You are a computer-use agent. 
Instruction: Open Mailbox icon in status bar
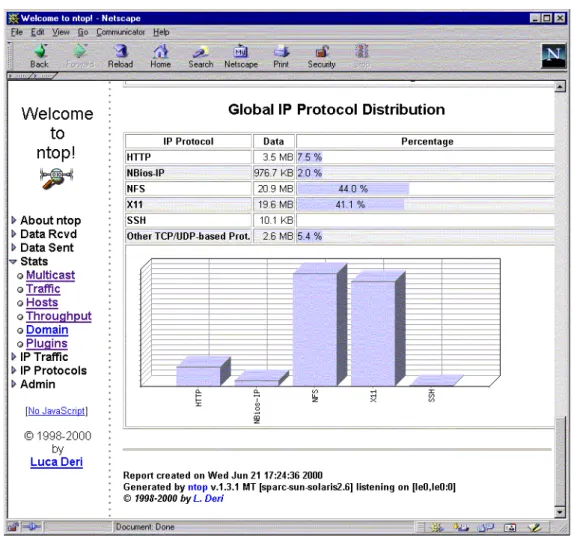[x=461, y=527]
